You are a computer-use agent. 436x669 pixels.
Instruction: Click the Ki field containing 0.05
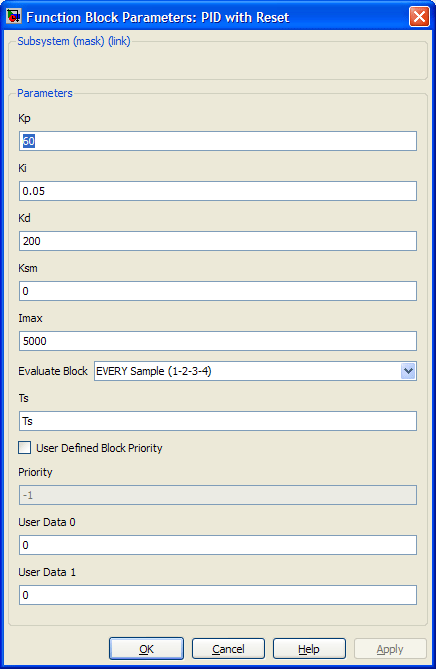pos(218,191)
